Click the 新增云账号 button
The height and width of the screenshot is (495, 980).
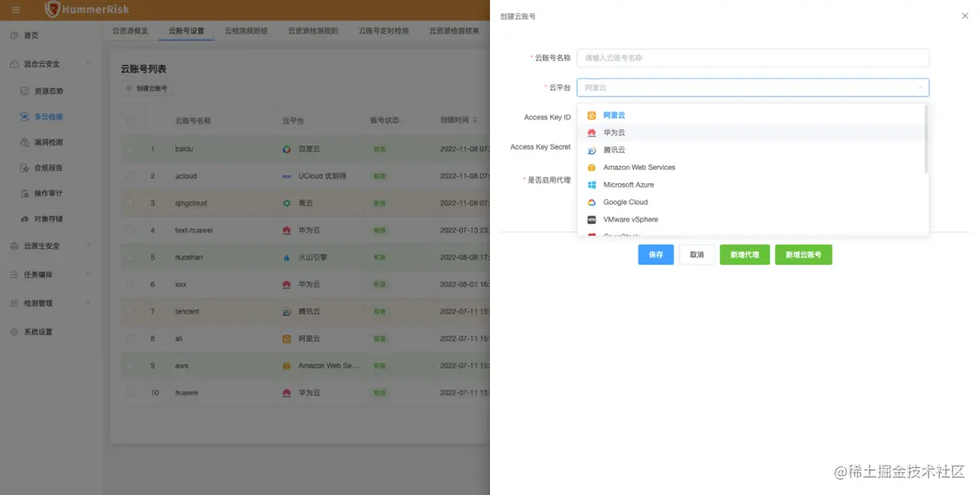click(x=804, y=255)
